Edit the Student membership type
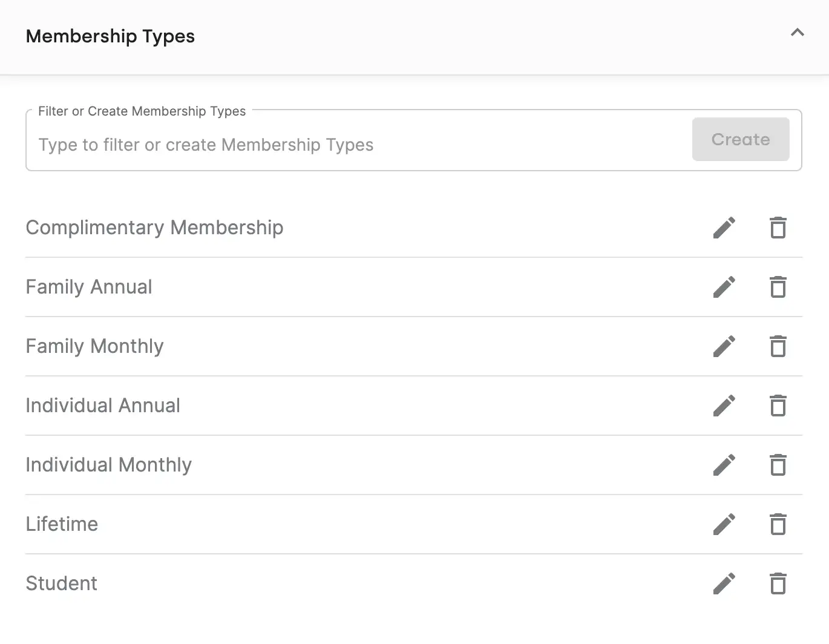 [x=724, y=583]
